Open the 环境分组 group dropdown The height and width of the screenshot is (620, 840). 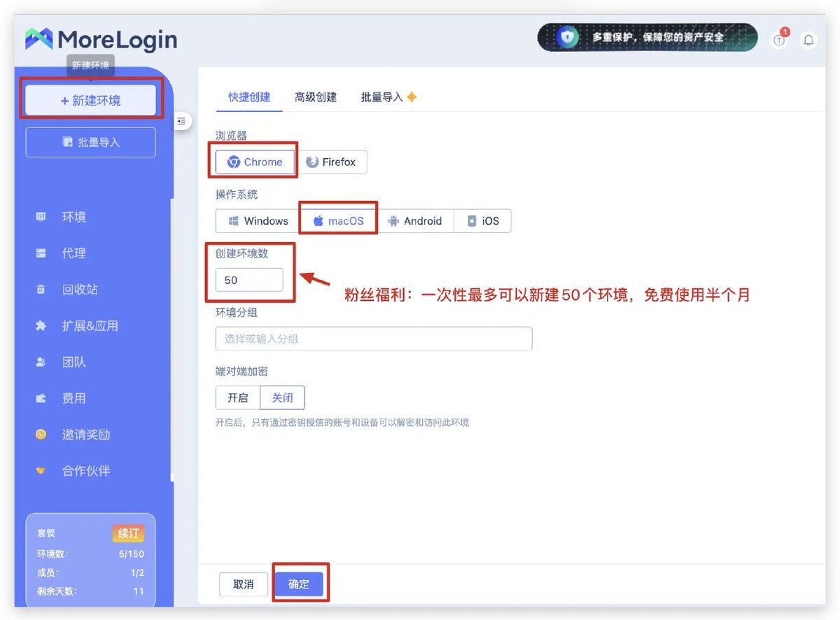(374, 339)
